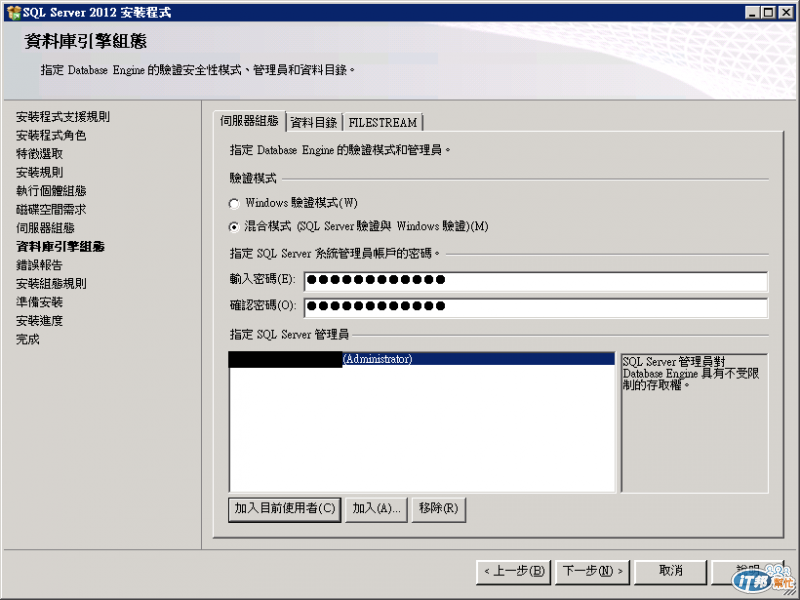Click 準備安裝 in the step list
Image resolution: width=800 pixels, height=600 pixels.
coord(39,302)
